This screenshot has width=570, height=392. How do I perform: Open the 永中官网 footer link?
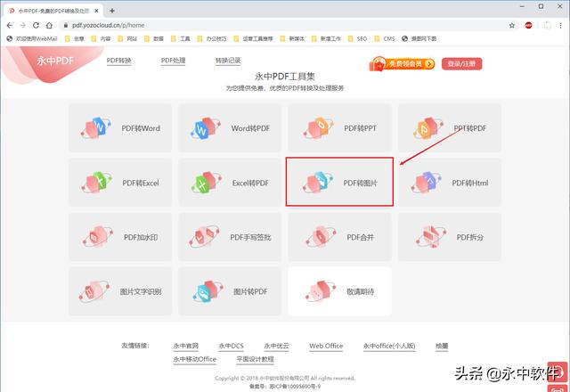click(186, 346)
